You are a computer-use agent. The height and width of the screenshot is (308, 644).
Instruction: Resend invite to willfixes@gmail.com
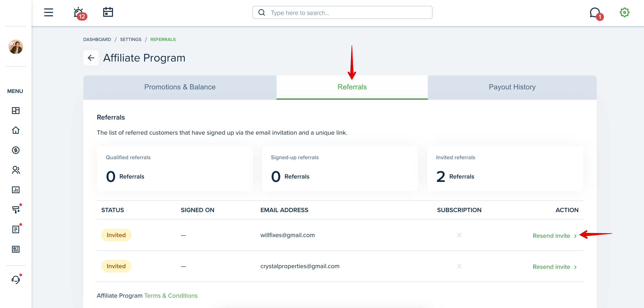(x=555, y=236)
